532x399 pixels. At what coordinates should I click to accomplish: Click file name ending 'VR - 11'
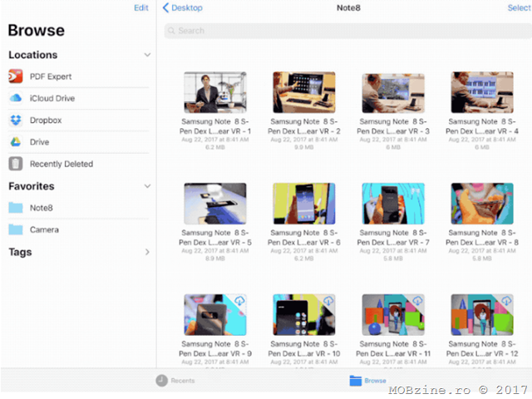click(393, 349)
